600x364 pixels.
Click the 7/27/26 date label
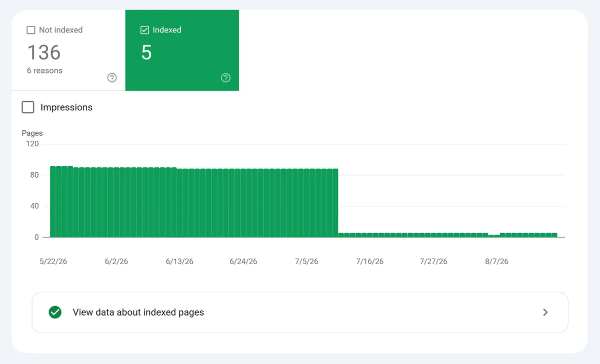pos(433,262)
